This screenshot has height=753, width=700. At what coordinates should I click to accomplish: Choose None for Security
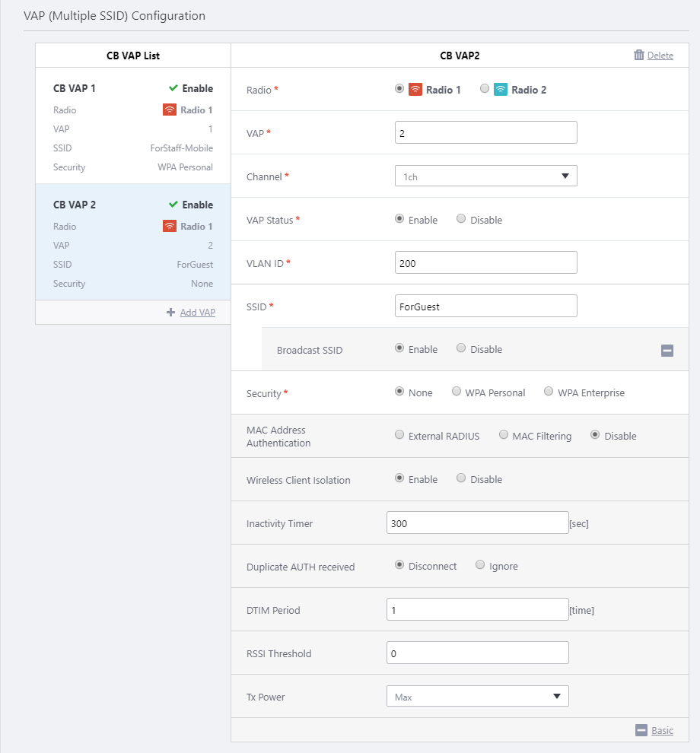coord(399,392)
